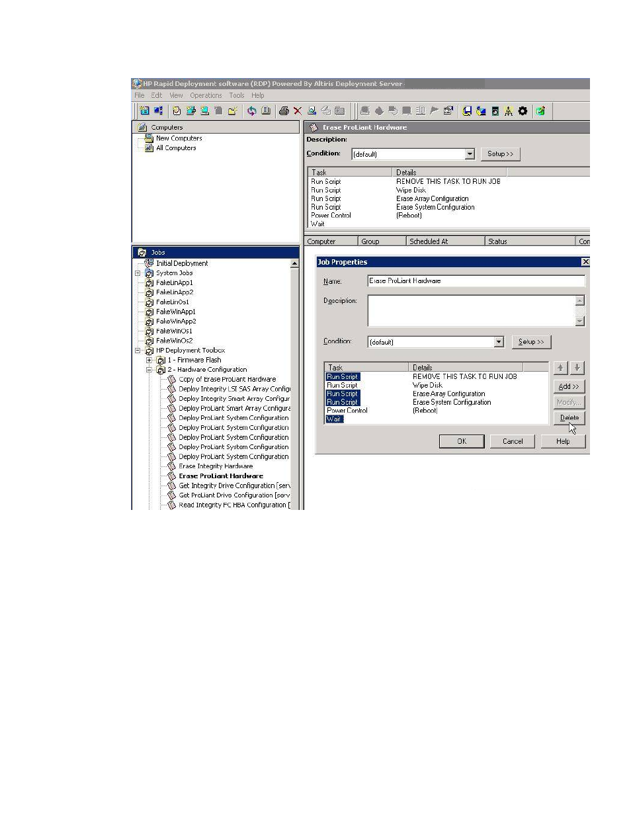Image resolution: width=631 pixels, height=840 pixels.
Task: Click the All Computers icon
Action: (149, 148)
